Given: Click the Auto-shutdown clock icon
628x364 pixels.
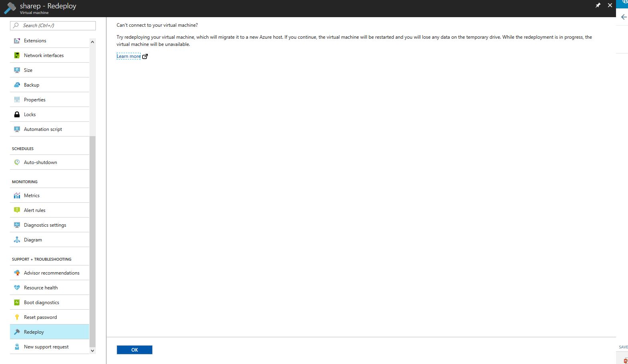Looking at the screenshot, I should coord(17,162).
